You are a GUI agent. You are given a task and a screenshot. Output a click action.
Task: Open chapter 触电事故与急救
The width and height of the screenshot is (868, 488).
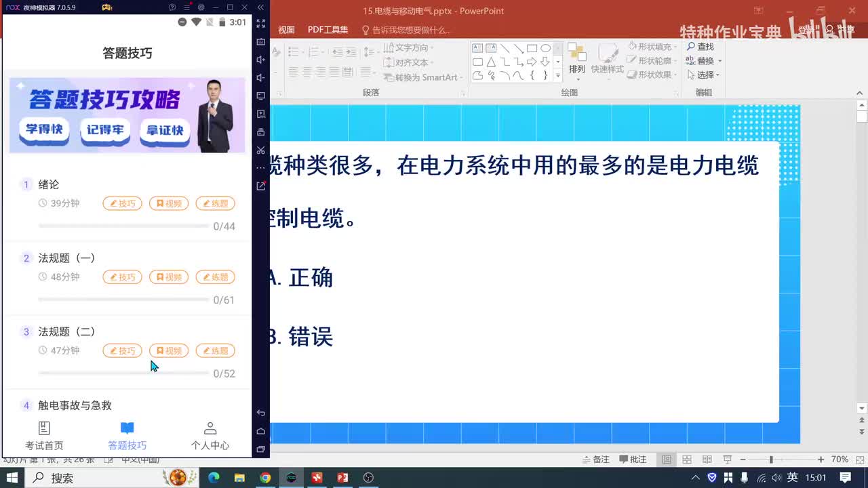(x=75, y=405)
